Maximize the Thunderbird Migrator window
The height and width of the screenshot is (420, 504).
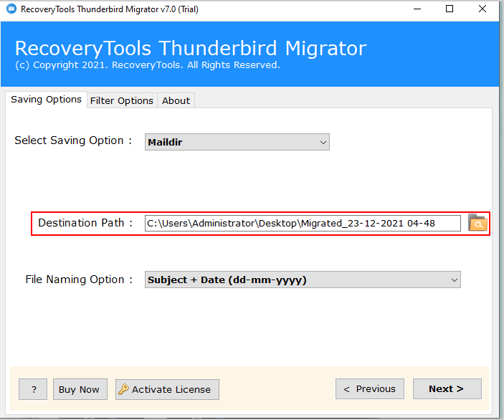tap(450, 9)
